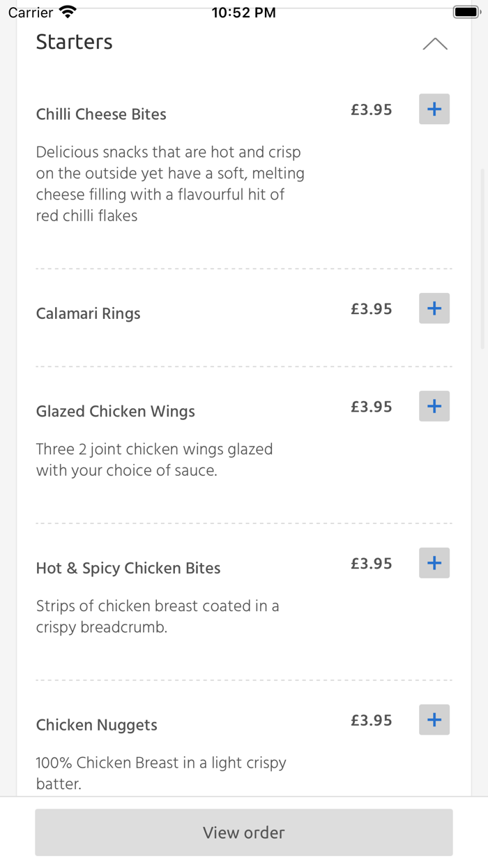Tap the Hot & Spicy Chicken Bites title
This screenshot has width=488, height=868.
(x=128, y=569)
